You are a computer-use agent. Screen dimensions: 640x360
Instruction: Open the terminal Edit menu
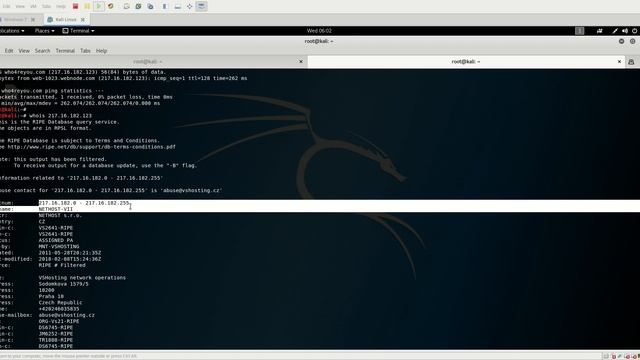click(x=9, y=51)
